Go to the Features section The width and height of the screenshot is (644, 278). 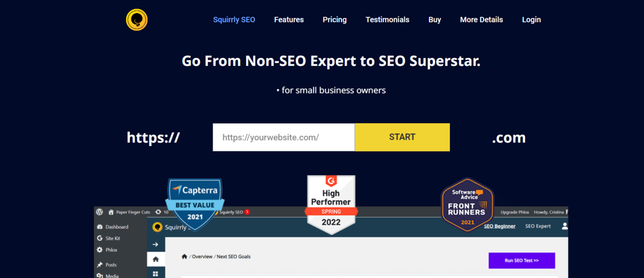click(289, 20)
